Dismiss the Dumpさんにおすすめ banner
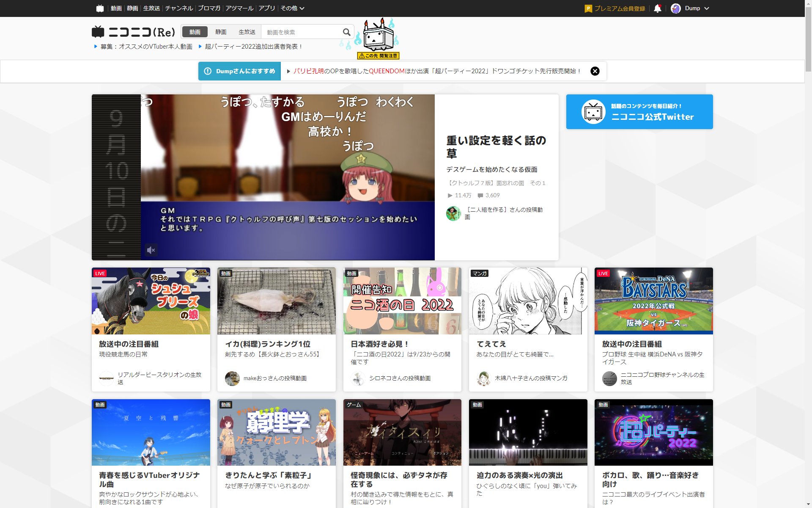The width and height of the screenshot is (812, 508). pyautogui.click(x=595, y=71)
